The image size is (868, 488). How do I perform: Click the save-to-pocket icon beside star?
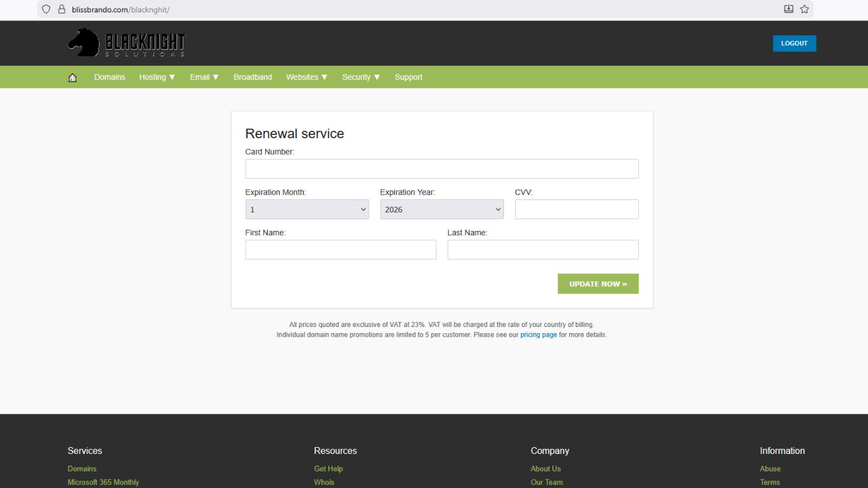click(788, 9)
